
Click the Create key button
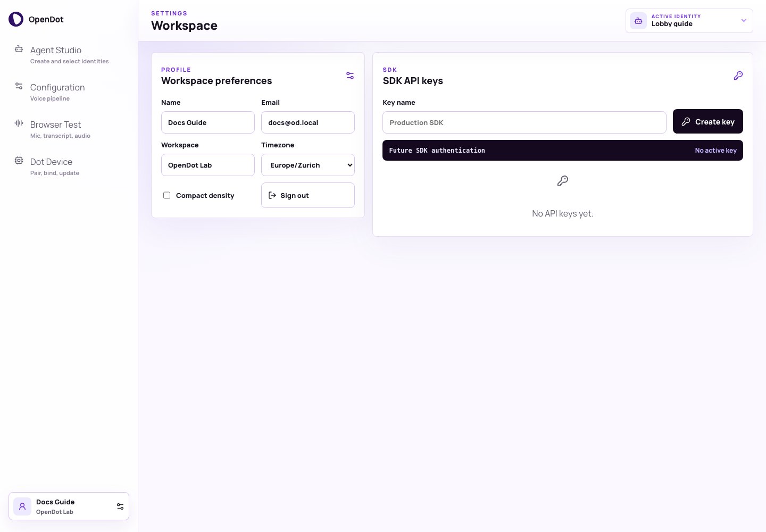708,121
